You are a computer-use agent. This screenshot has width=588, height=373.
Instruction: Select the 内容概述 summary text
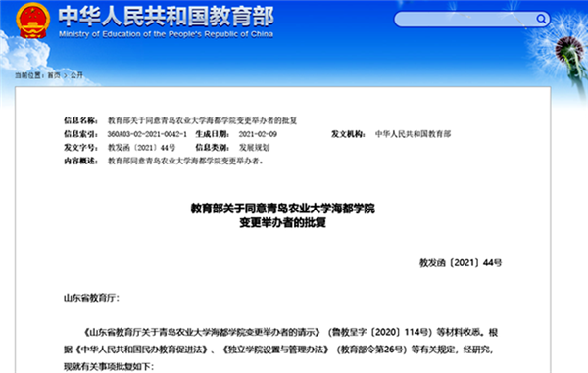[x=185, y=161]
